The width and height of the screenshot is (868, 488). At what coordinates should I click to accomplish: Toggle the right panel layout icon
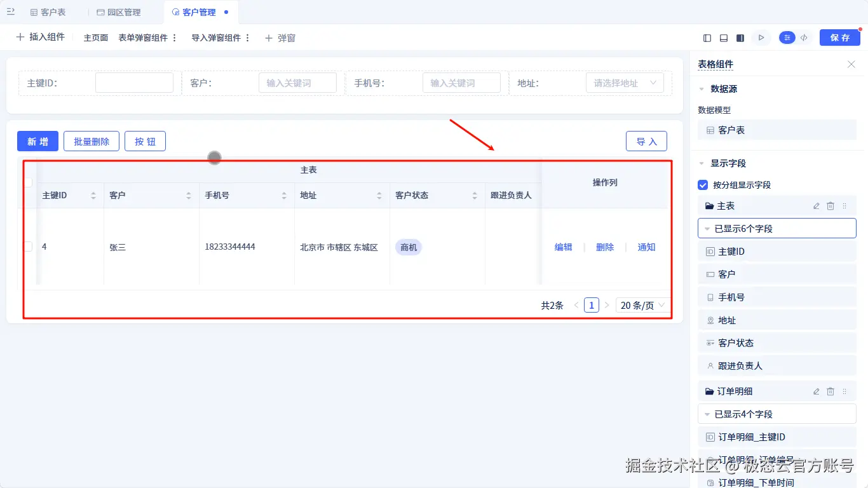pyautogui.click(x=740, y=38)
